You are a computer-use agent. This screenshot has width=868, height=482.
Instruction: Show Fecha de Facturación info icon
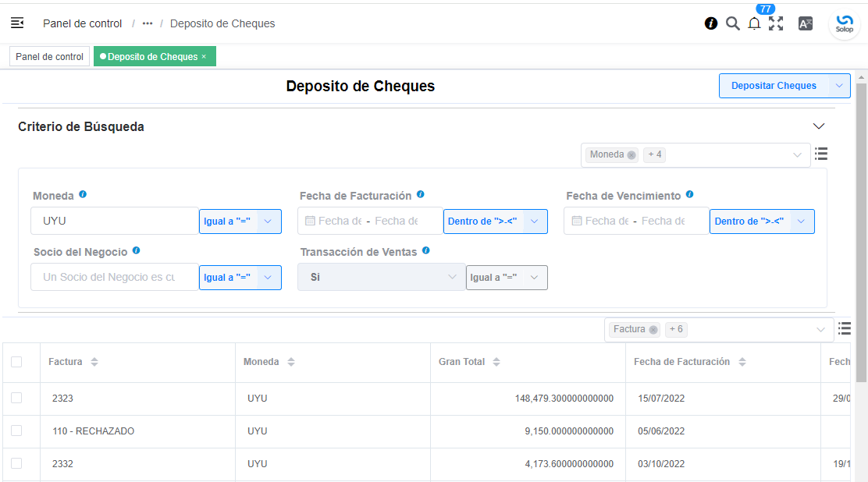pos(420,194)
